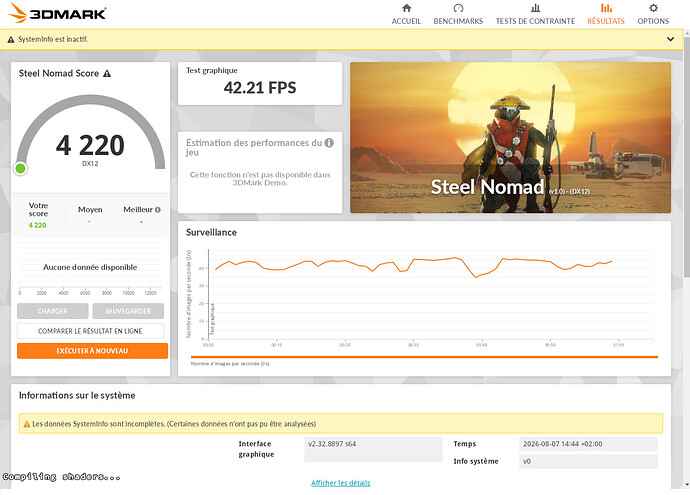690x495 pixels.
Task: Click the Accueil house icon
Action: coord(406,8)
